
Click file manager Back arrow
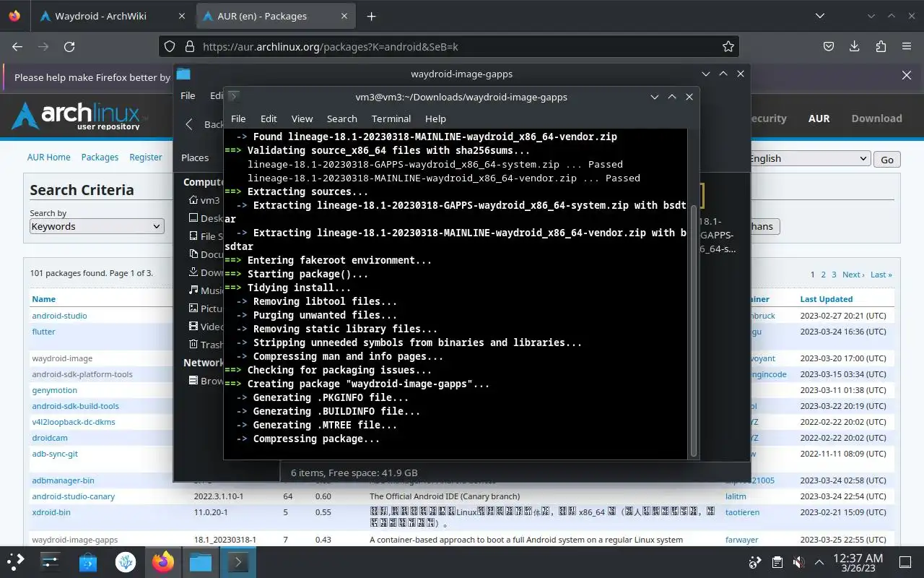(189, 124)
